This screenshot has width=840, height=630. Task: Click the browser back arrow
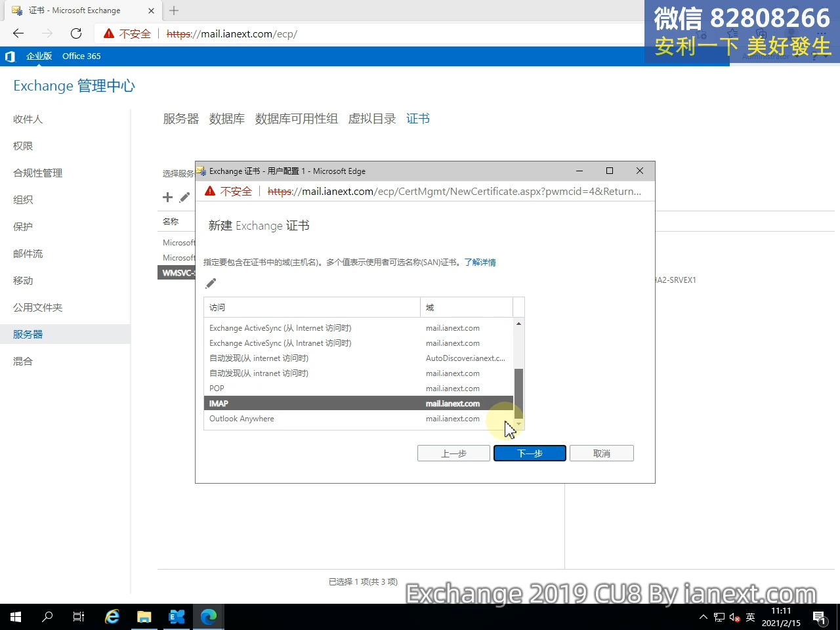(x=18, y=33)
